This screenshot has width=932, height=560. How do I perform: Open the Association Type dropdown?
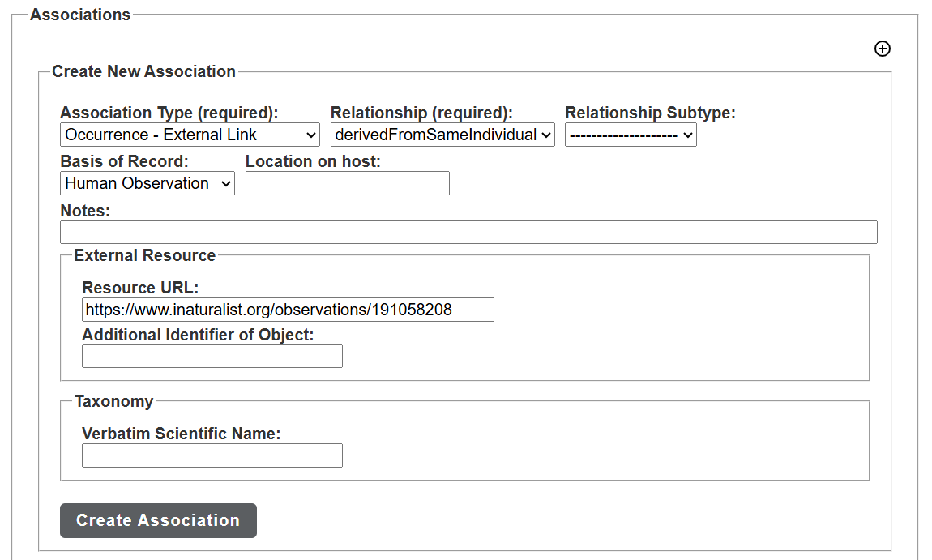(x=190, y=135)
